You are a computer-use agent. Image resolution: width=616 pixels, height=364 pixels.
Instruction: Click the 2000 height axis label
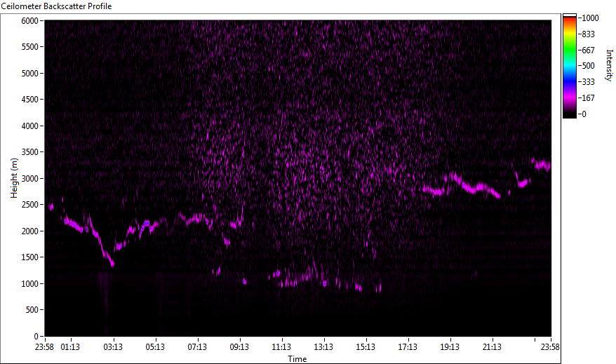coord(30,231)
